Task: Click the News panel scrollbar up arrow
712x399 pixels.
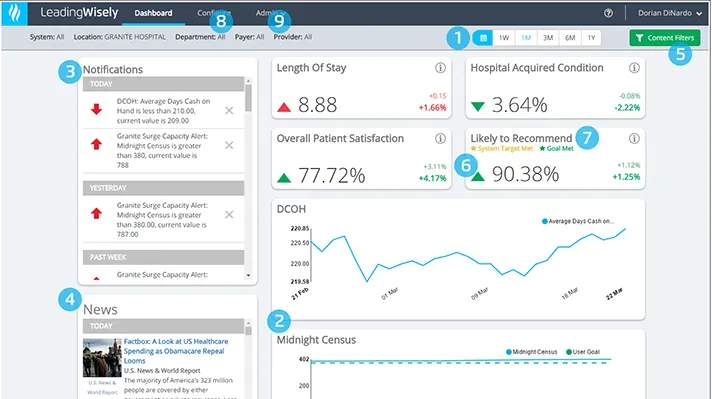Action: coord(248,323)
